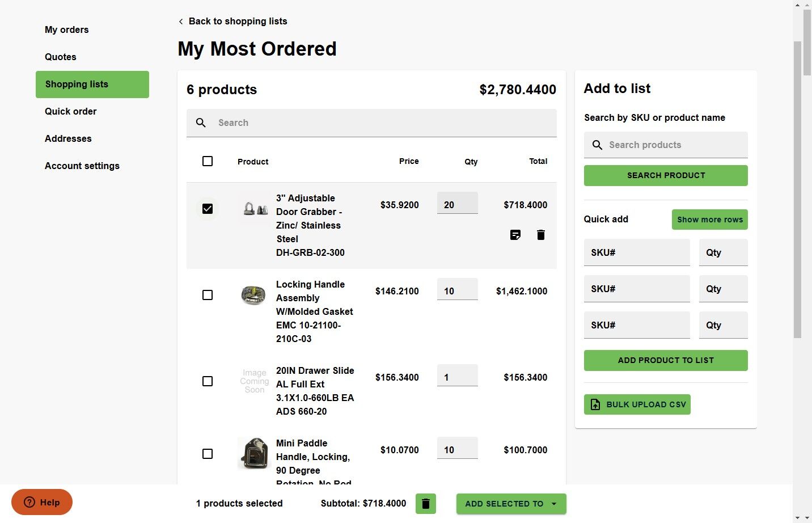This screenshot has height=523, width=812.
Task: Select the 20IN Drawer Slide checkbox
Action: [208, 381]
